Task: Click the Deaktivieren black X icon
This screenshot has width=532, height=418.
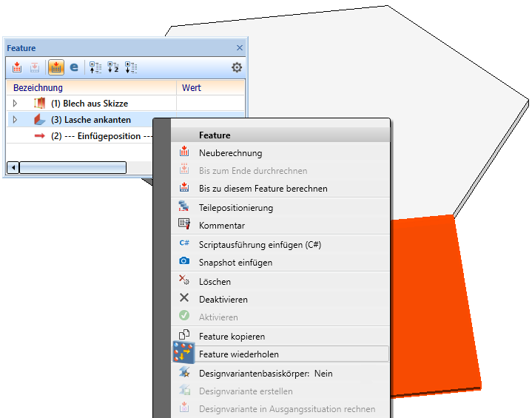Action: pos(184,297)
